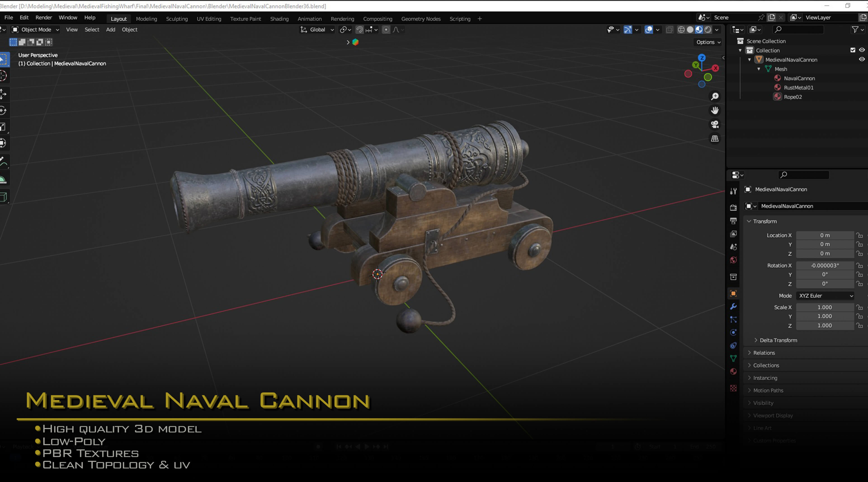Open the XYZ Euler rotation mode dropdown
The height and width of the screenshot is (482, 868).
tap(825, 295)
